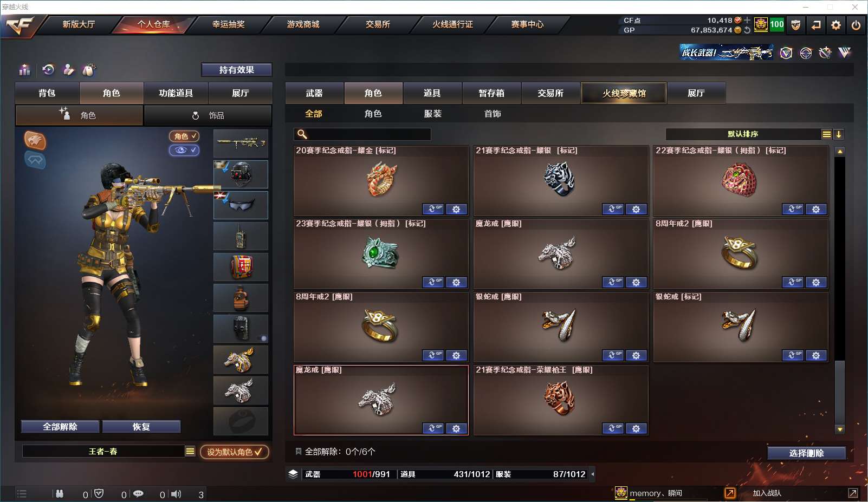Click the fox avatar icon beside character

coord(35,141)
